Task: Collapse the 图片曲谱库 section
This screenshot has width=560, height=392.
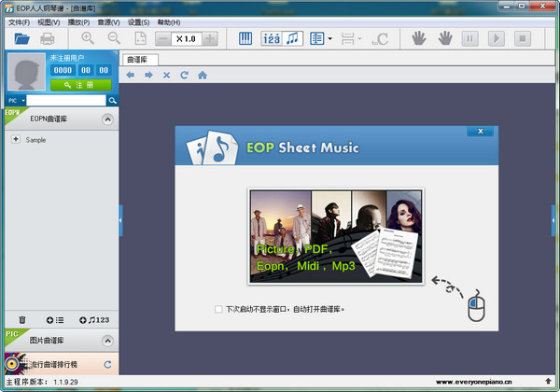Action: [x=108, y=341]
